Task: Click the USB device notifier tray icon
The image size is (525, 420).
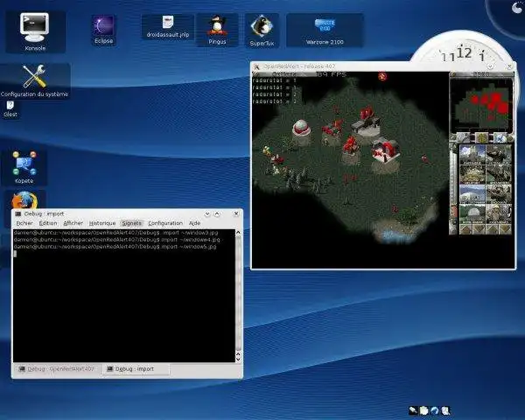Action: [413, 410]
